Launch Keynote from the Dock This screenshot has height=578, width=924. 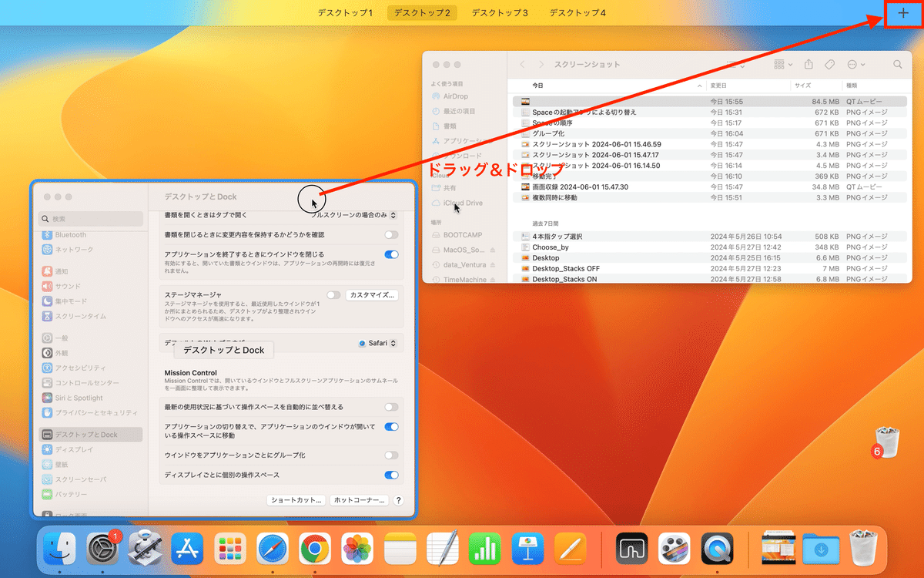[527, 549]
